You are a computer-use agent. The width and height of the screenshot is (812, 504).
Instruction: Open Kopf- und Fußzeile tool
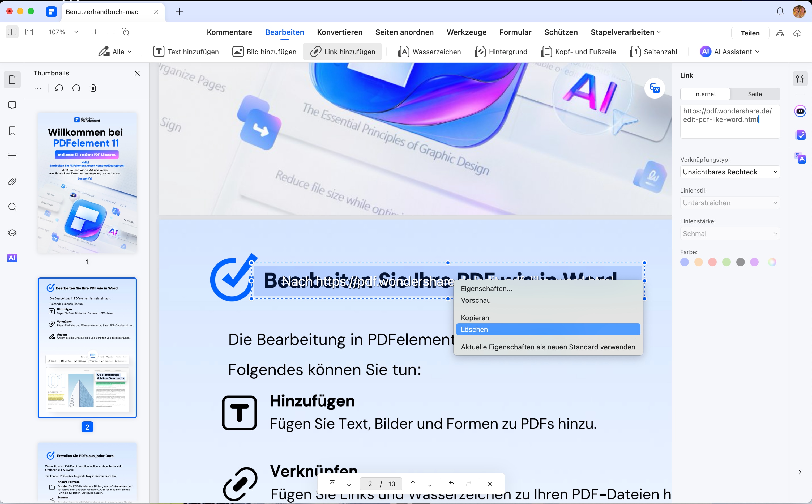pyautogui.click(x=578, y=52)
